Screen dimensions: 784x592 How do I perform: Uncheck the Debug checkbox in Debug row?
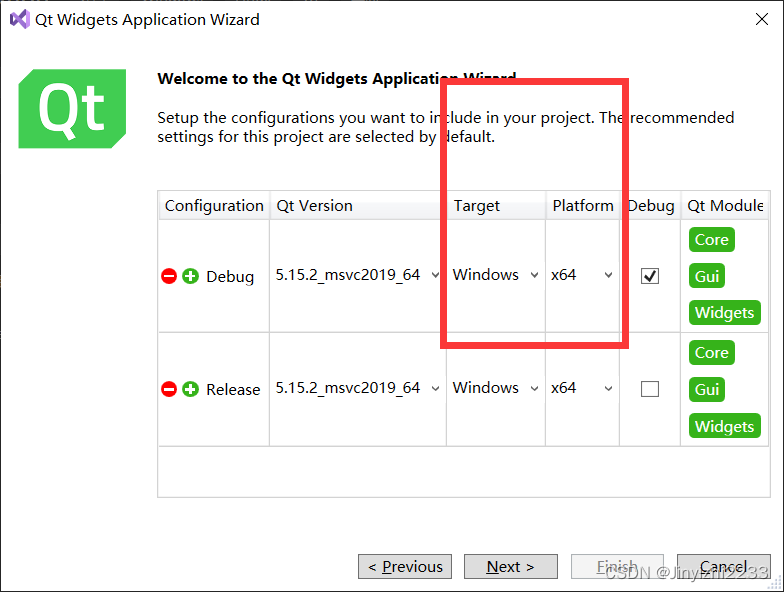tap(650, 276)
